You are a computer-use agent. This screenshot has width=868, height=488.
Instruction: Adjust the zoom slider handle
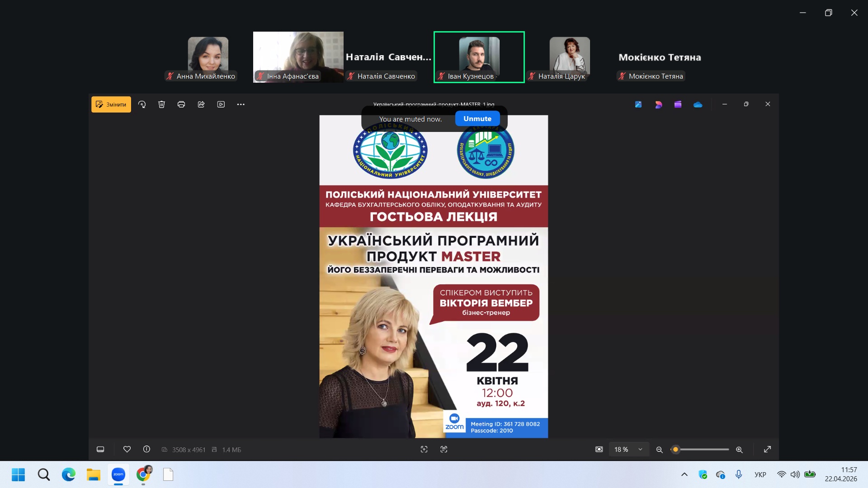coord(675,450)
